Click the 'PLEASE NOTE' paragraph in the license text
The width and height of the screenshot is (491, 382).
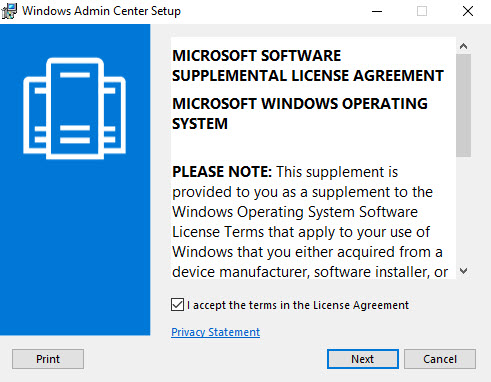coord(310,222)
